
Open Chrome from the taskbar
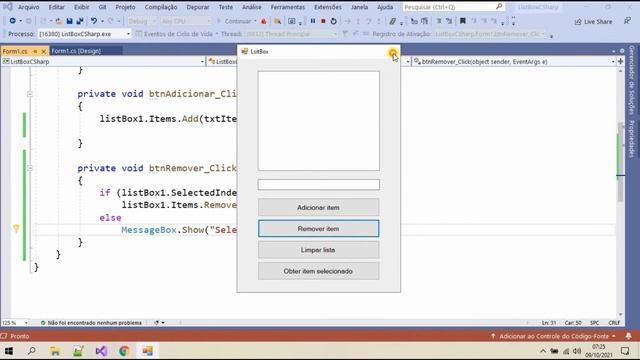click(124, 351)
